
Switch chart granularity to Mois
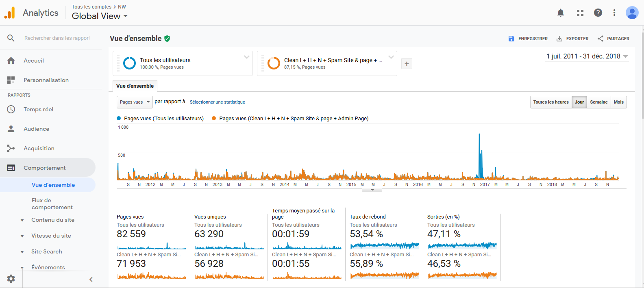point(618,102)
